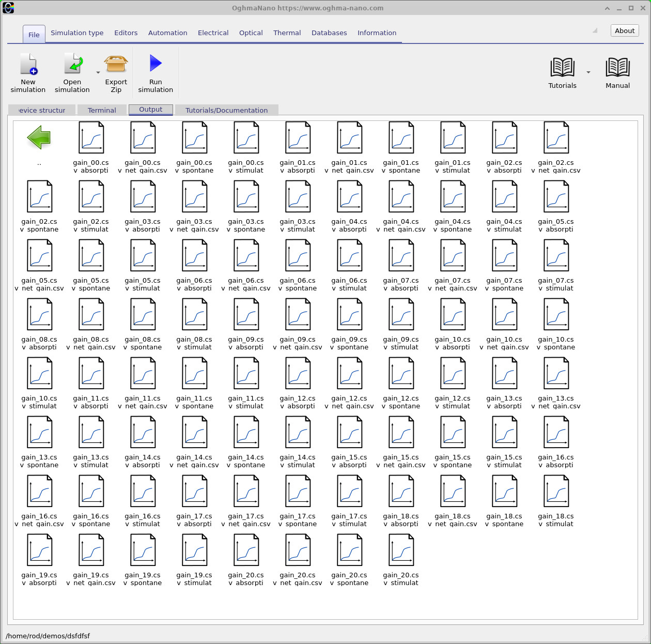Select gain_07.csv spontaneous file icon
The image size is (651, 644).
[x=504, y=255]
